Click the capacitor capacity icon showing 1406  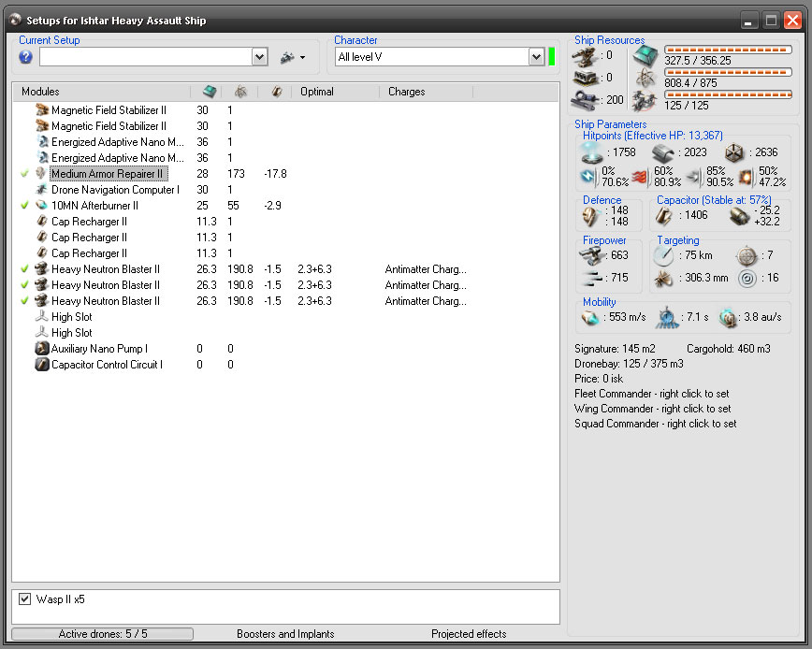pyautogui.click(x=664, y=215)
